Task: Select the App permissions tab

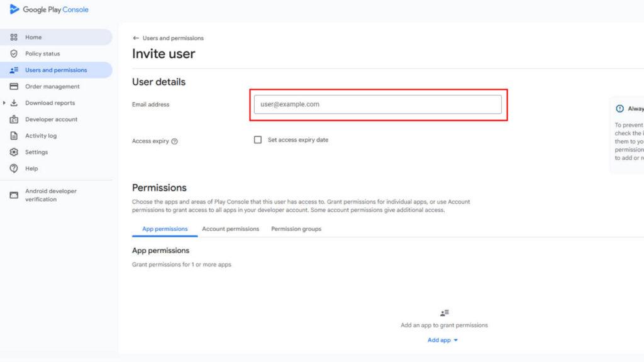Action: click(x=164, y=229)
